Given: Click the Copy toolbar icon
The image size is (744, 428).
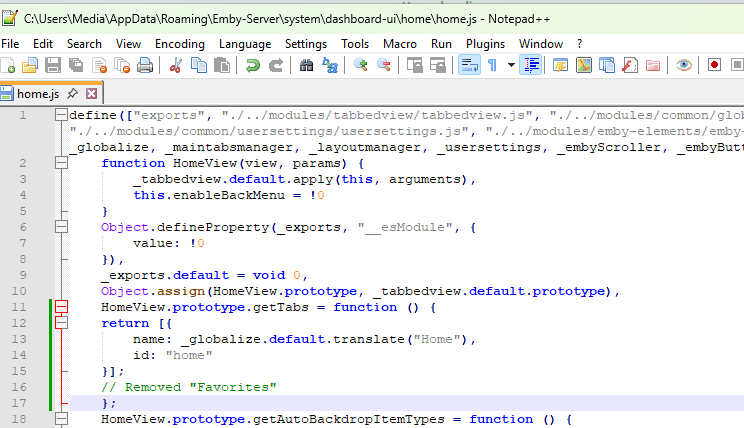Looking at the screenshot, I should pyautogui.click(x=199, y=65).
